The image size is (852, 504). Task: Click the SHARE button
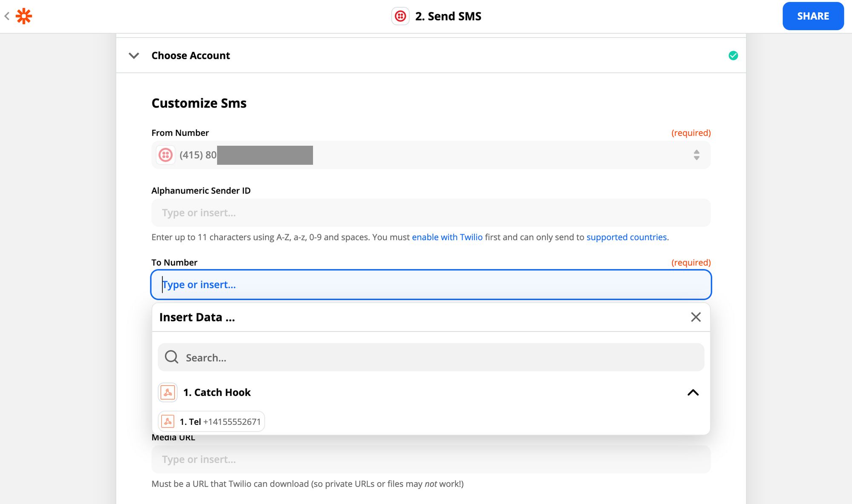click(x=813, y=16)
